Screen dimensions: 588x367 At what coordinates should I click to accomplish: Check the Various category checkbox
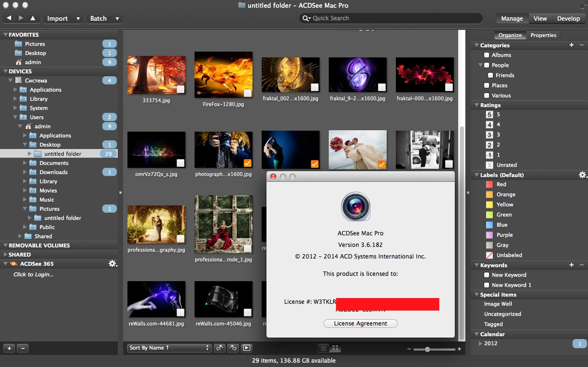(x=487, y=95)
